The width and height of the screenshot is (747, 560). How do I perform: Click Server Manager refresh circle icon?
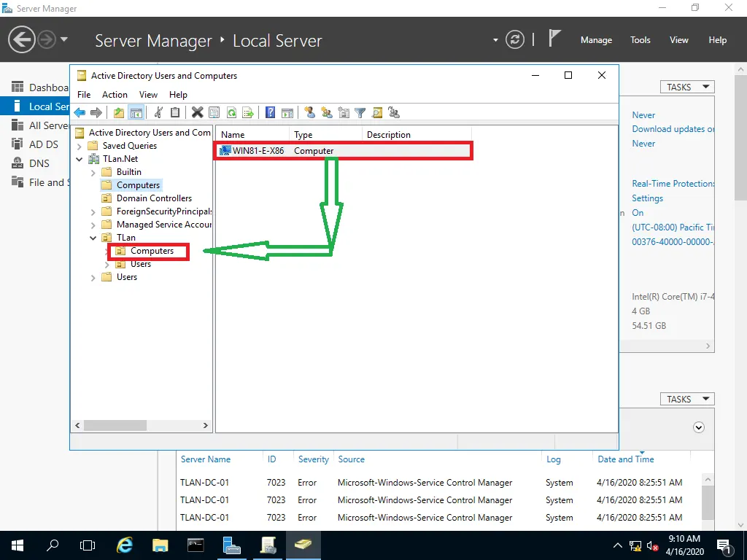tap(515, 39)
